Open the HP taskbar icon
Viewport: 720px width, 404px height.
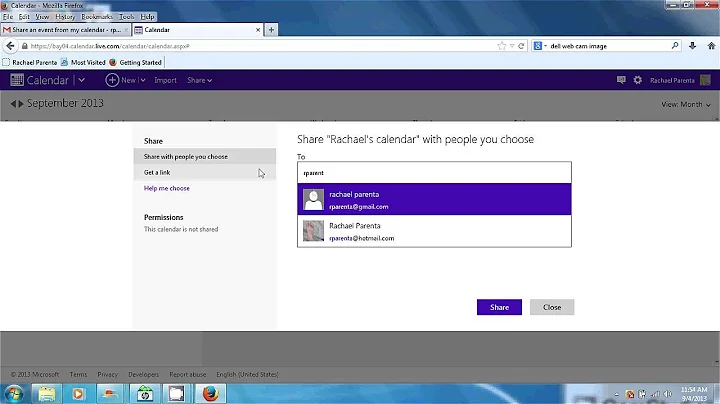[145, 394]
